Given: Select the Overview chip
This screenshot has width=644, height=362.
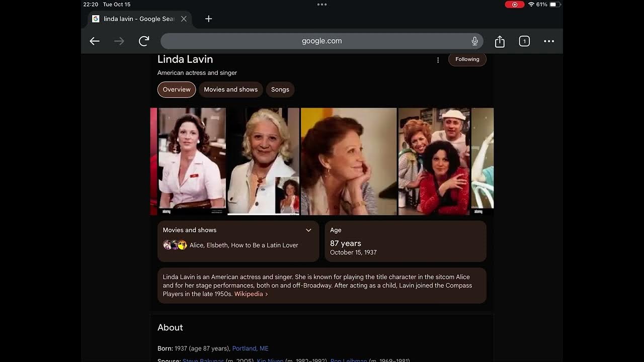Looking at the screenshot, I should (x=177, y=89).
